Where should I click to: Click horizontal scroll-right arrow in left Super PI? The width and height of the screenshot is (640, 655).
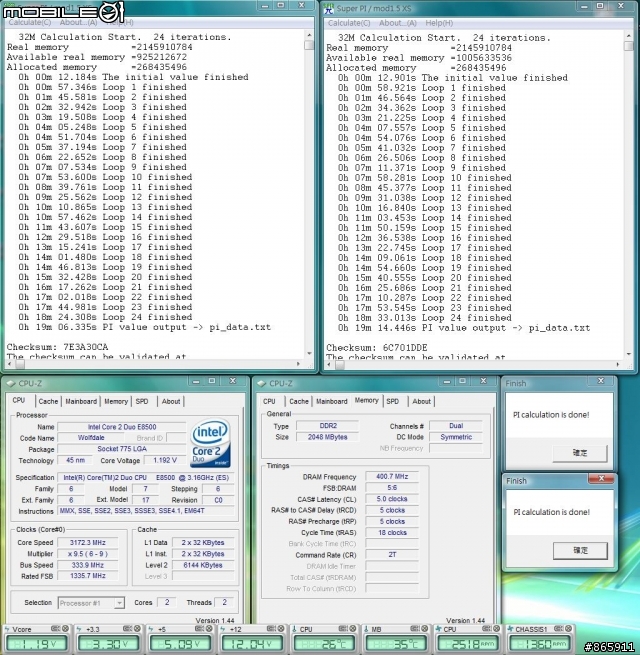298,364
